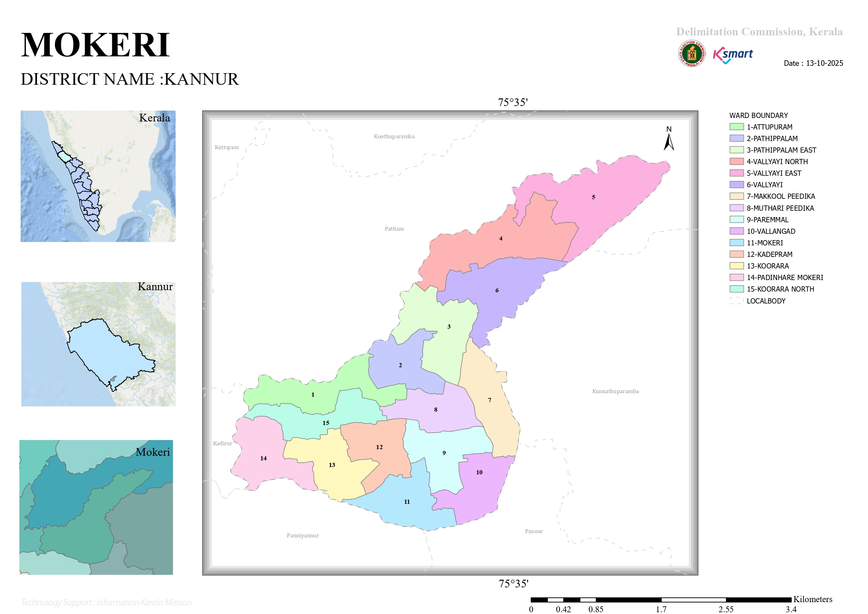Click the 11-MOKERI legend swatch
This screenshot has height=614, width=868.
click(x=736, y=243)
